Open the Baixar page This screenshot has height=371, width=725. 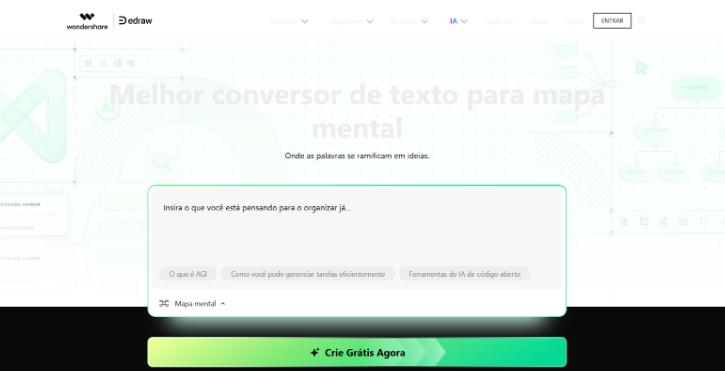tap(538, 21)
